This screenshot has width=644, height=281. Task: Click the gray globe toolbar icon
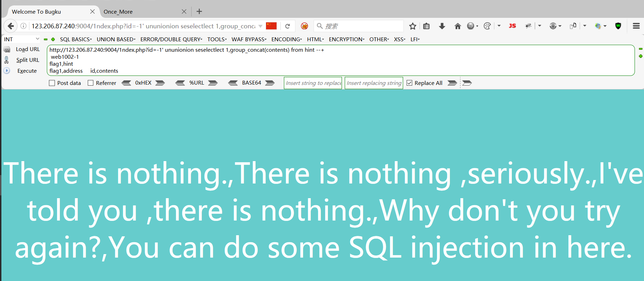(471, 26)
